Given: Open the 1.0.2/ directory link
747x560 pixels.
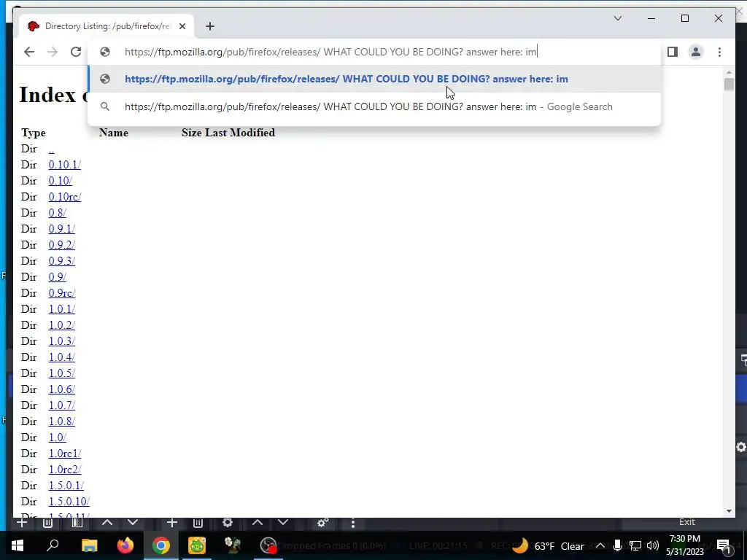Looking at the screenshot, I should [x=61, y=325].
